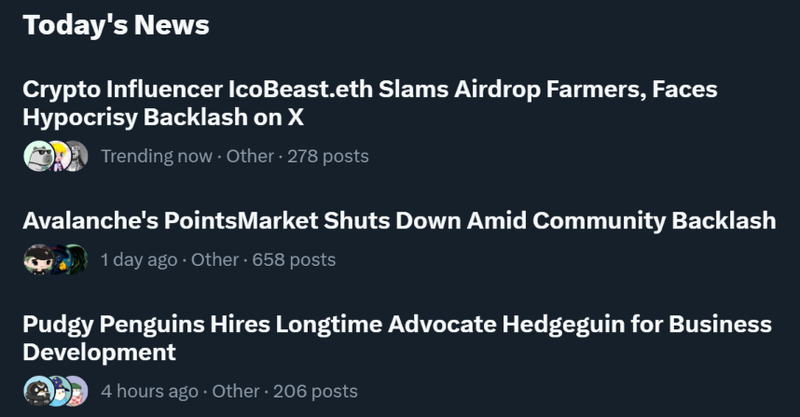Click the purple avatar under Pudgy Penguins story
The image size is (800, 417).
point(77,391)
